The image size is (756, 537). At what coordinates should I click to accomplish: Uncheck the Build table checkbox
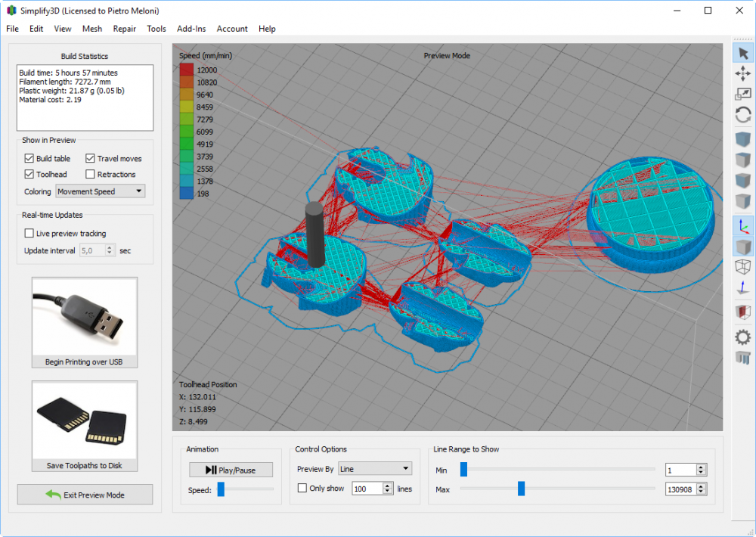(x=29, y=159)
